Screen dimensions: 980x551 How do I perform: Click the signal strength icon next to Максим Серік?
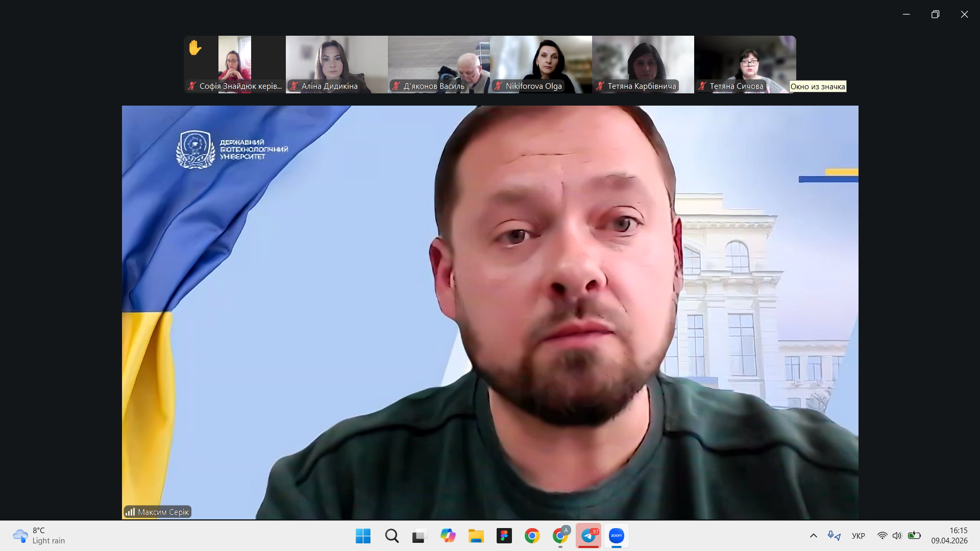tap(130, 512)
